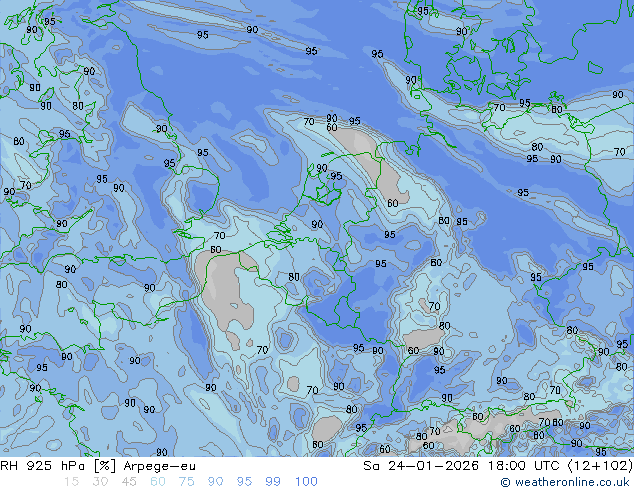Select the 30 value in the color legend
The width and height of the screenshot is (634, 490).
(100, 482)
